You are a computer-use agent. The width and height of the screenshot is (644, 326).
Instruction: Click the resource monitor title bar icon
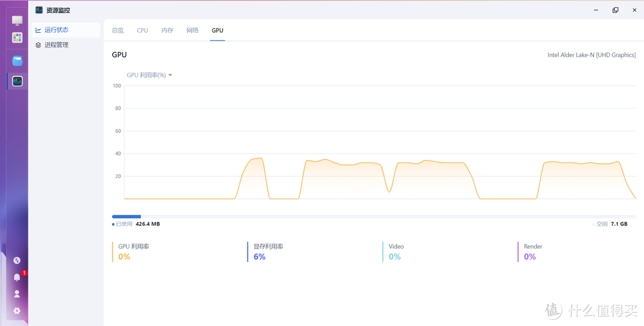pyautogui.click(x=39, y=10)
